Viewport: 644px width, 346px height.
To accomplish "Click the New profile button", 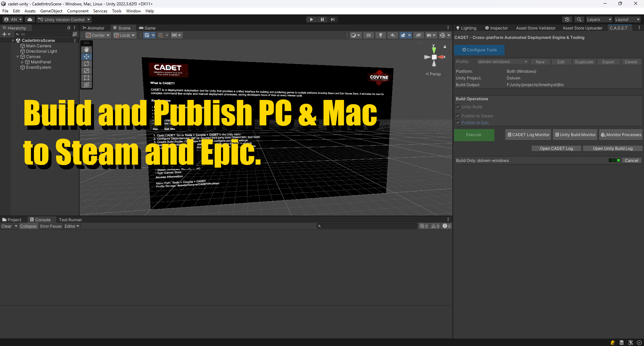I will point(540,62).
